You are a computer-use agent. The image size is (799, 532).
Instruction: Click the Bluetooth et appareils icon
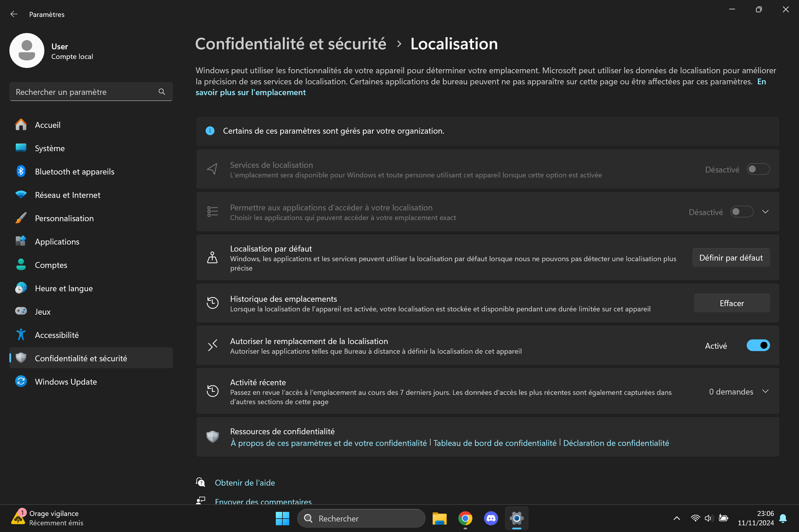click(21, 171)
